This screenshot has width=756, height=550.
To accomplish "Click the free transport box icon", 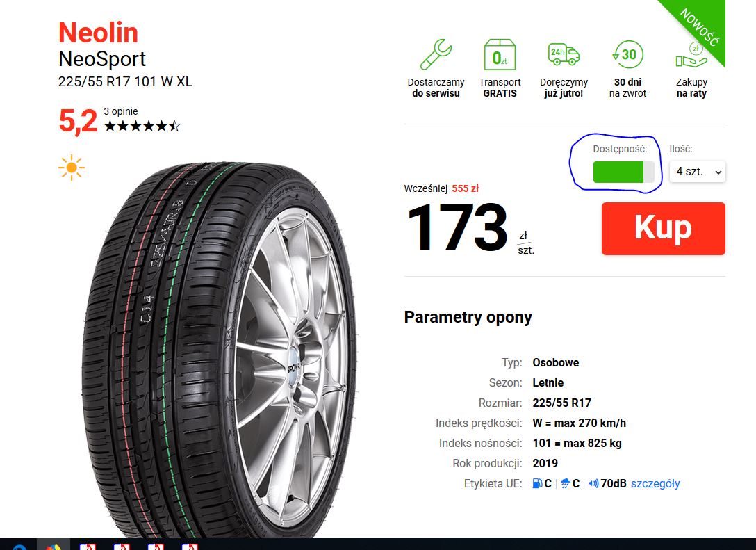I will pyautogui.click(x=500, y=54).
